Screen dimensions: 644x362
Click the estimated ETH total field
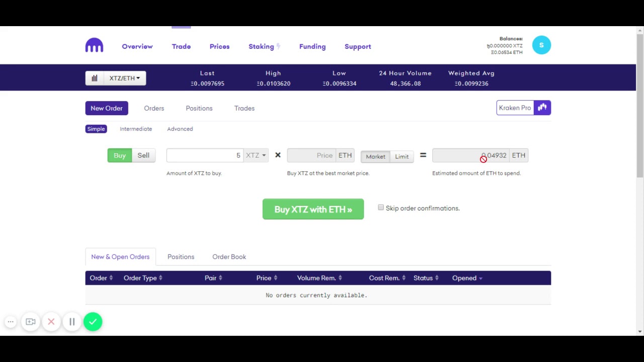(x=471, y=155)
